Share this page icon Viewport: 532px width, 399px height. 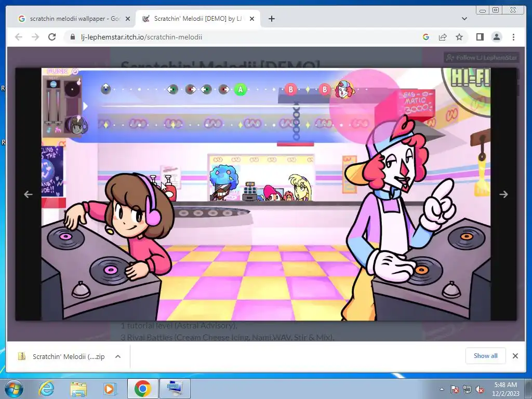click(x=443, y=37)
